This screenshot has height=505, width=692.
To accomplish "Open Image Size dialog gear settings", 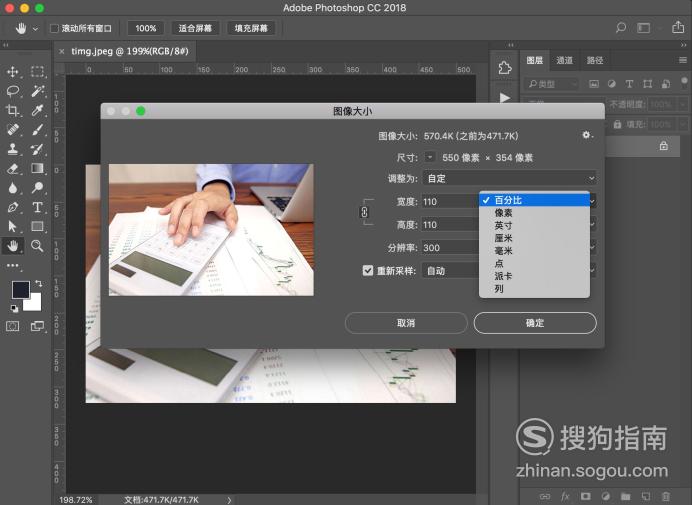I will point(587,135).
